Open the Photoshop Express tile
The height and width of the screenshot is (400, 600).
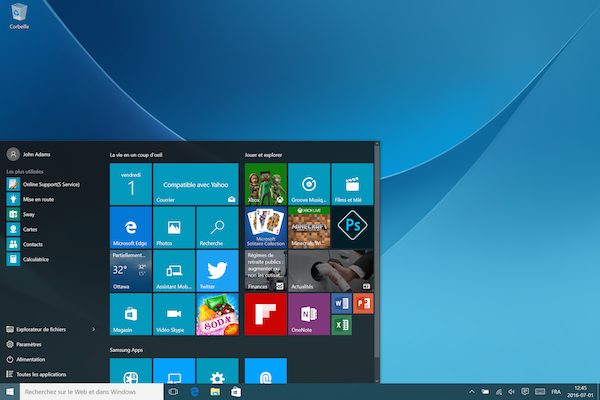352,227
